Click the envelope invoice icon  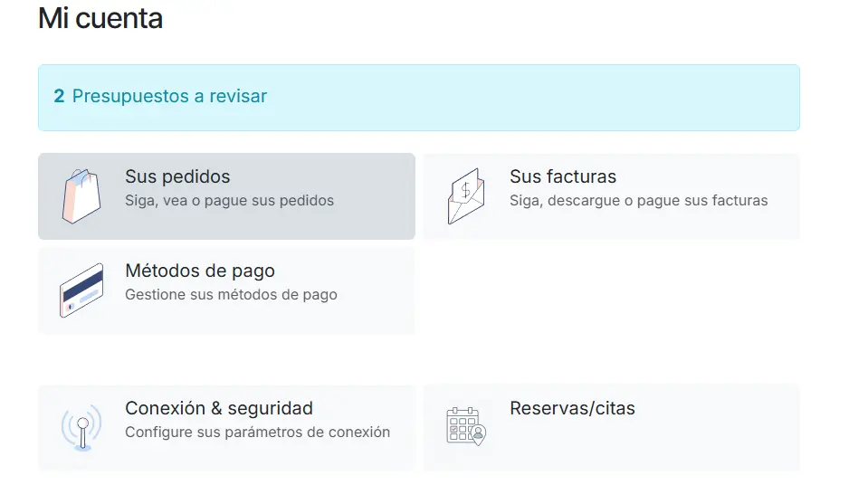[466, 196]
